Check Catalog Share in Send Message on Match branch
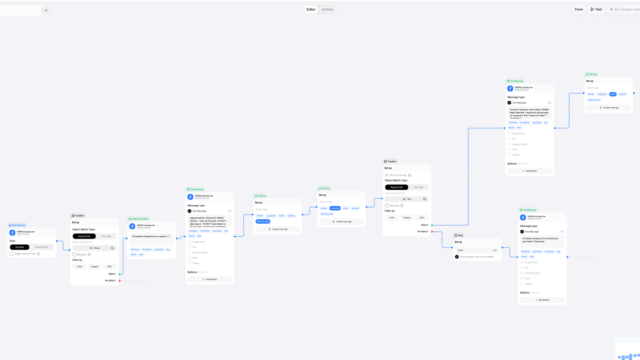Viewport: 640px width, 360px height. point(509,144)
